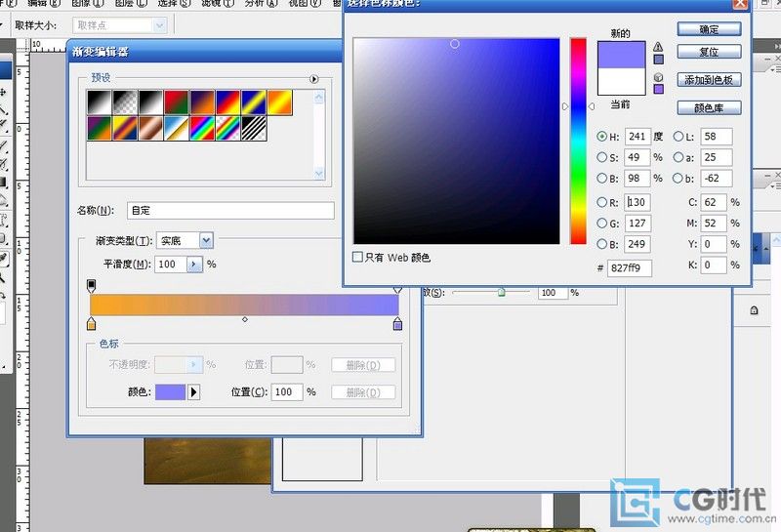Image resolution: width=781 pixels, height=532 pixels.
Task: Click the web-safe color cube icon
Action: click(658, 77)
